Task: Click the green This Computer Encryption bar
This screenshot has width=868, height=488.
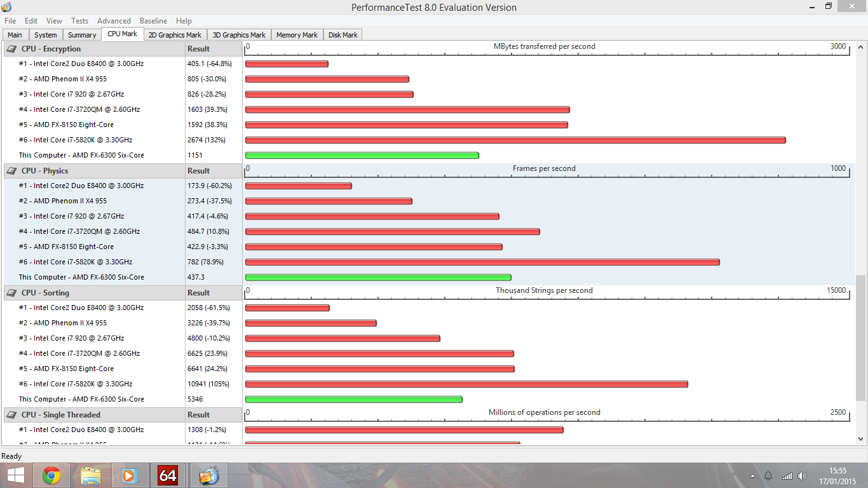Action: pyautogui.click(x=362, y=155)
